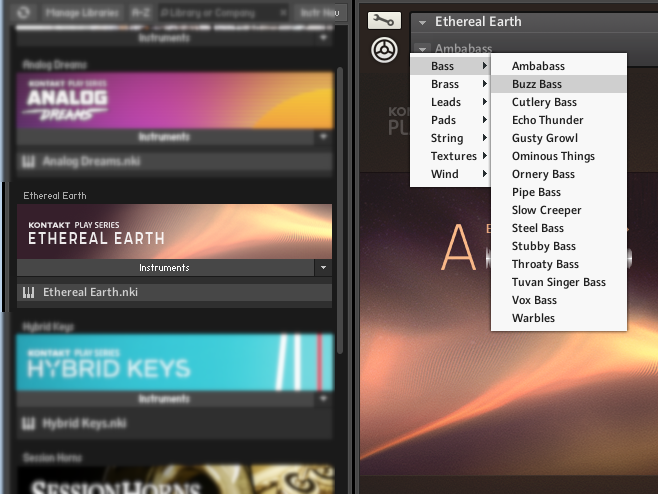Expand the Leads category submenu
Viewport: 658px width, 494px height.
point(450,102)
